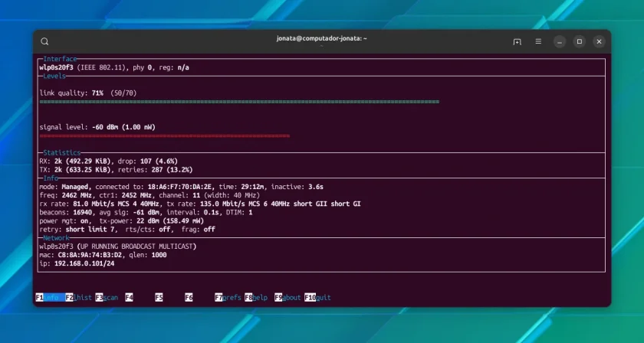Open the terminal search icon
The image size is (644, 343).
[x=44, y=41]
